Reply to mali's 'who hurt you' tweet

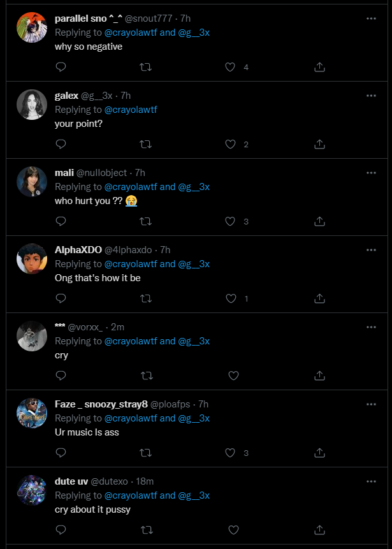[x=61, y=221]
